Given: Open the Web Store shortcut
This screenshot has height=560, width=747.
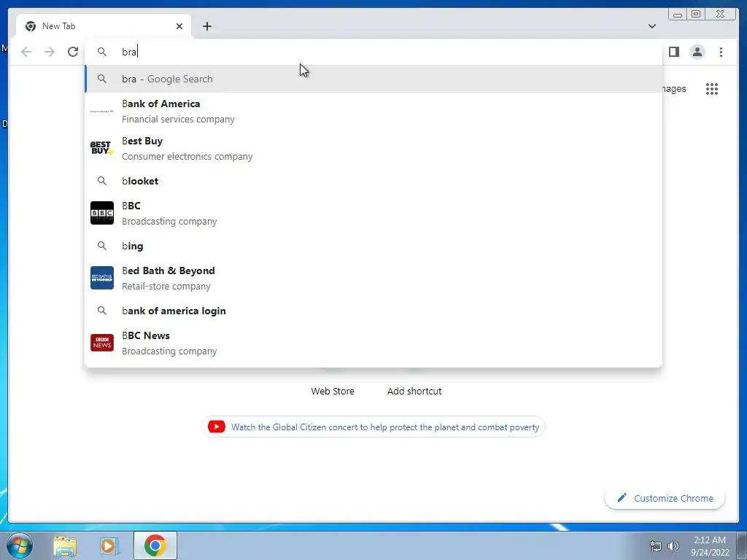Looking at the screenshot, I should pyautogui.click(x=333, y=391).
